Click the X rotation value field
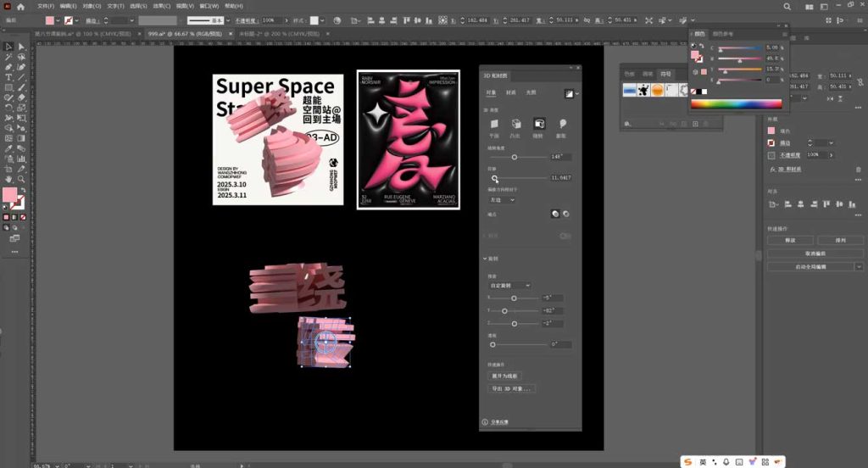The width and height of the screenshot is (868, 468). click(x=553, y=298)
